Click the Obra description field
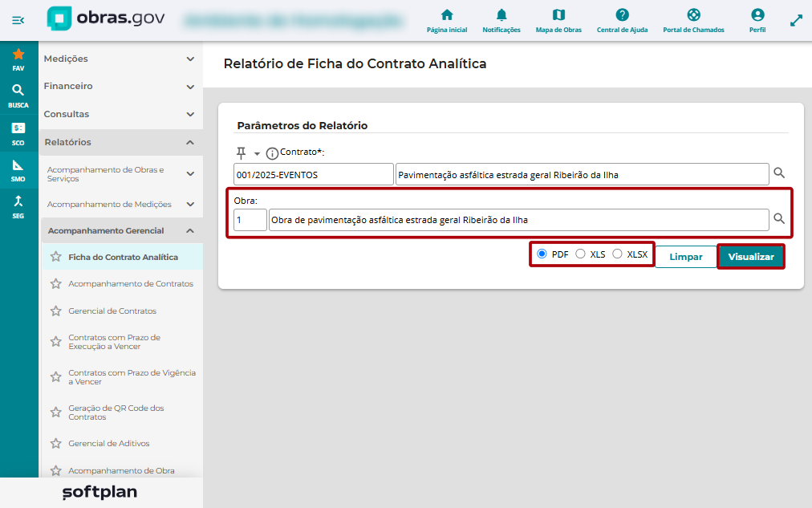The image size is (812, 508). click(519, 220)
